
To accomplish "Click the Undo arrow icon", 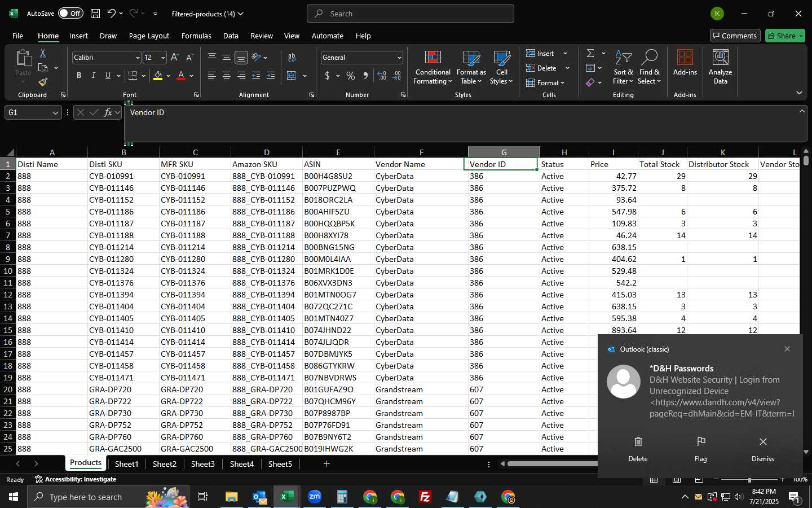I will click(112, 14).
